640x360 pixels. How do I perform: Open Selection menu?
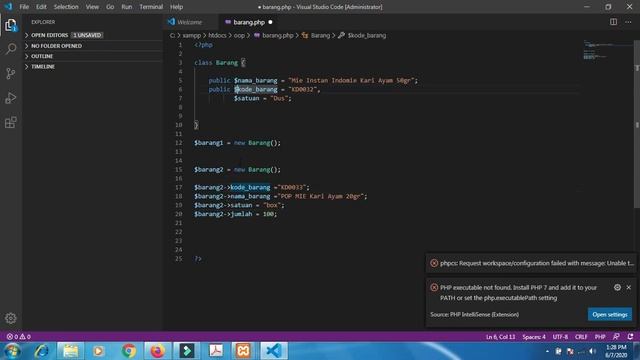(66, 7)
